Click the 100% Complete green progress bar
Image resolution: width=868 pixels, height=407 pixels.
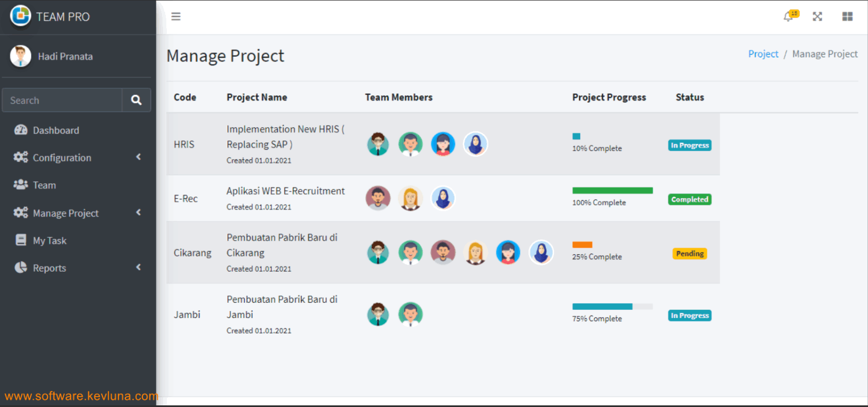pyautogui.click(x=612, y=190)
